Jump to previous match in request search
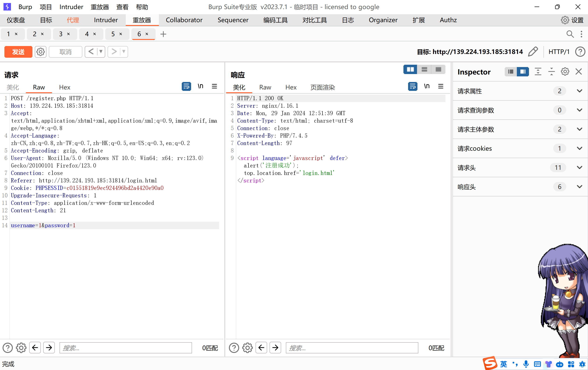Screen dimensions: 588x370 [x=35, y=348]
